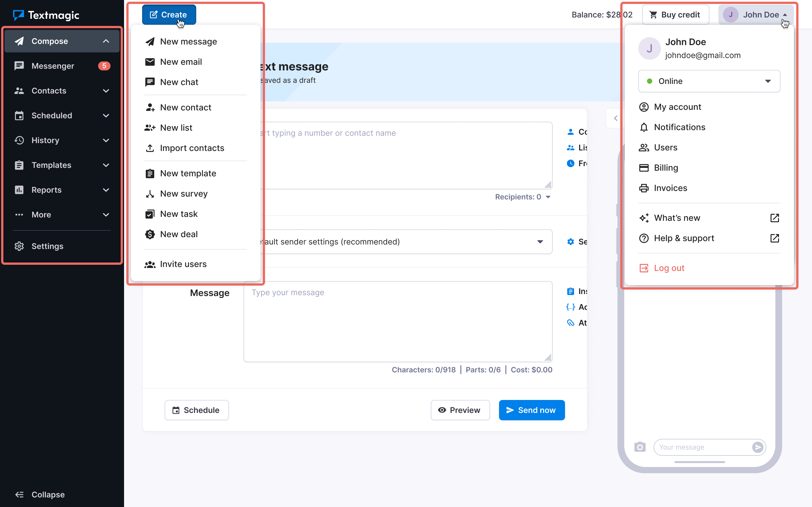Select New survey from Create menu
The height and width of the screenshot is (507, 812).
click(184, 194)
